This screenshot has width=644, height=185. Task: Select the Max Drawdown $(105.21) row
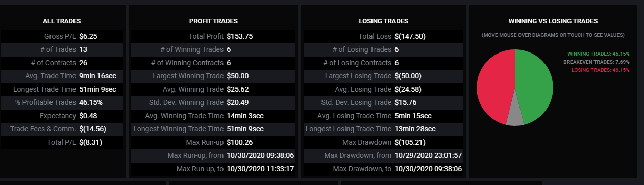coord(384,142)
